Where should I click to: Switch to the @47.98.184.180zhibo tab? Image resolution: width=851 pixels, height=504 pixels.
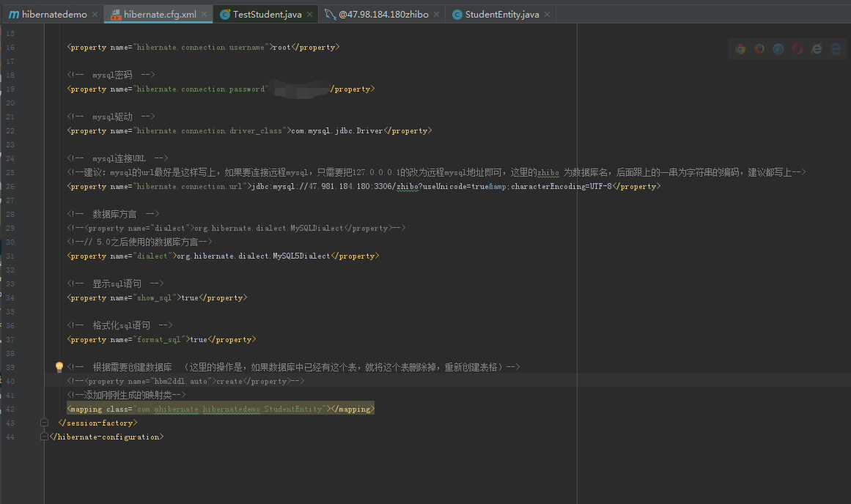tap(383, 15)
